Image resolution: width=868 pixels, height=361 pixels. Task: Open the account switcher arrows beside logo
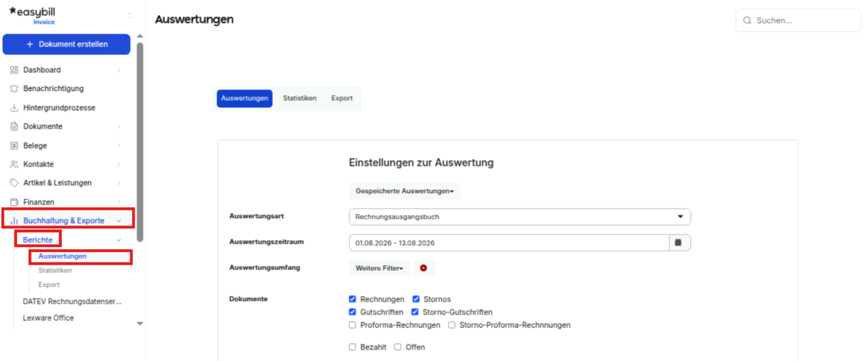(x=130, y=16)
